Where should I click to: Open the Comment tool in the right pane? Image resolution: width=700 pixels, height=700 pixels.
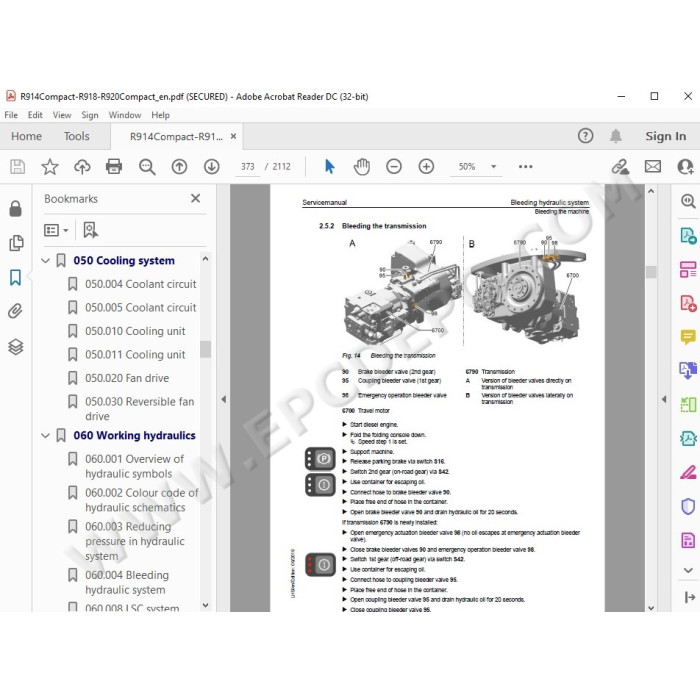(688, 337)
